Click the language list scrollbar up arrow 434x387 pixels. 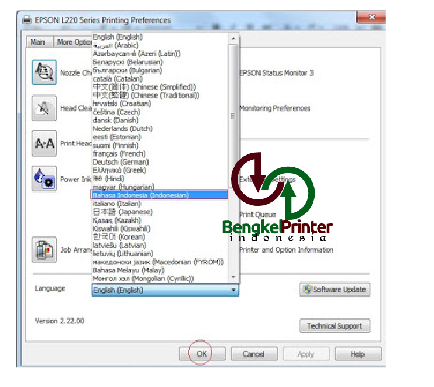tap(233, 39)
